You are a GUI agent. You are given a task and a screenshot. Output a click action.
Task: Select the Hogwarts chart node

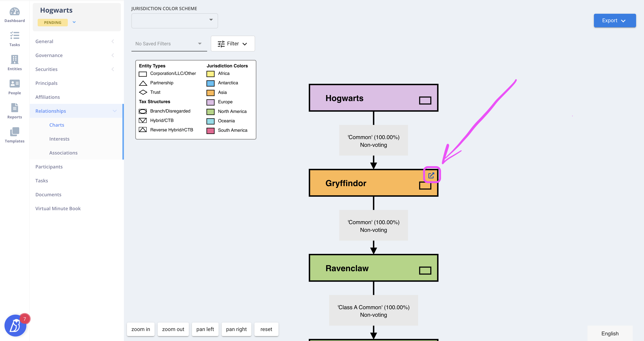click(373, 98)
